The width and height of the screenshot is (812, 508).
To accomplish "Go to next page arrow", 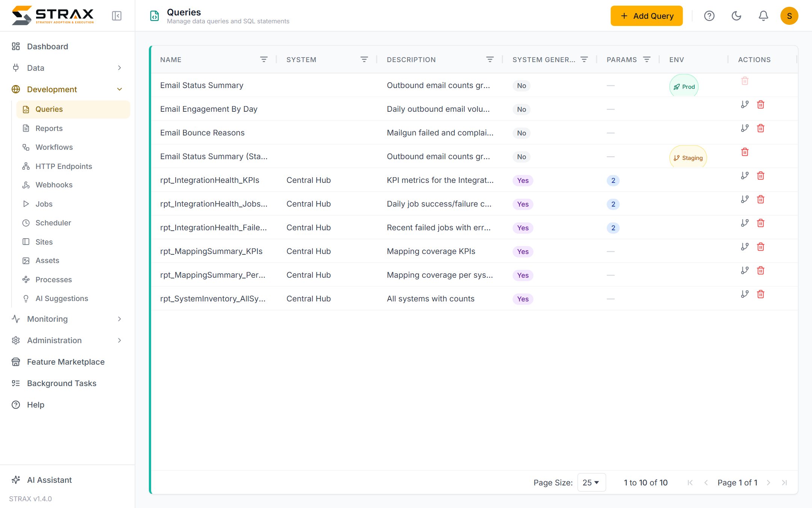I will click(768, 482).
